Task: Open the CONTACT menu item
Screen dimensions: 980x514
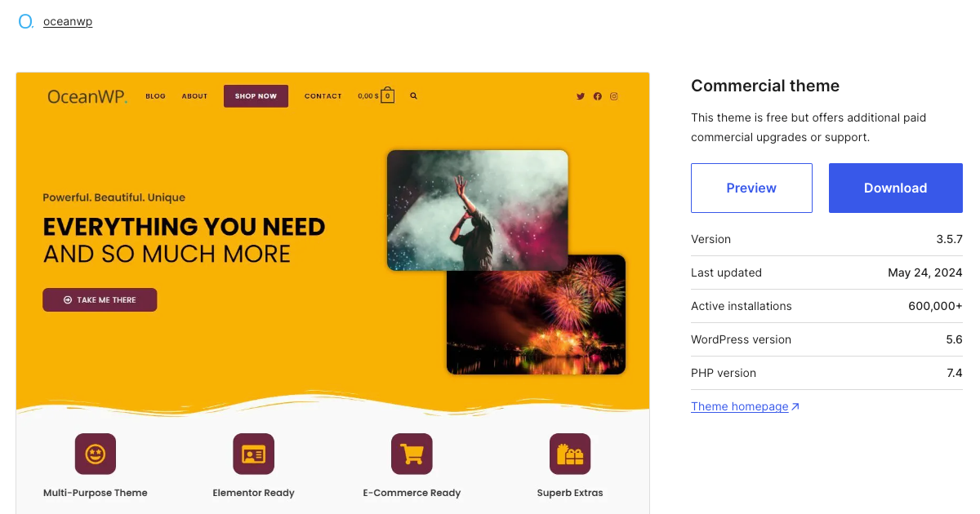Action: pyautogui.click(x=323, y=95)
